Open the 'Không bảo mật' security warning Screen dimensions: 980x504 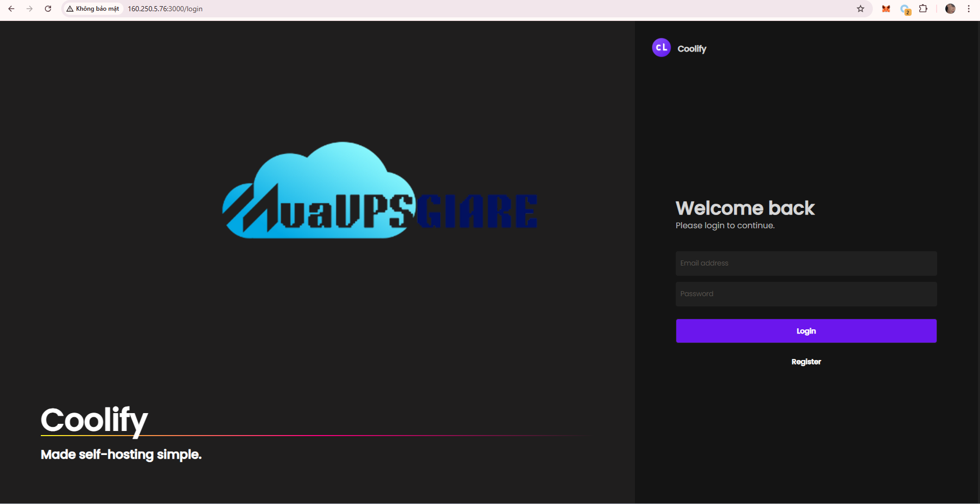pos(93,9)
